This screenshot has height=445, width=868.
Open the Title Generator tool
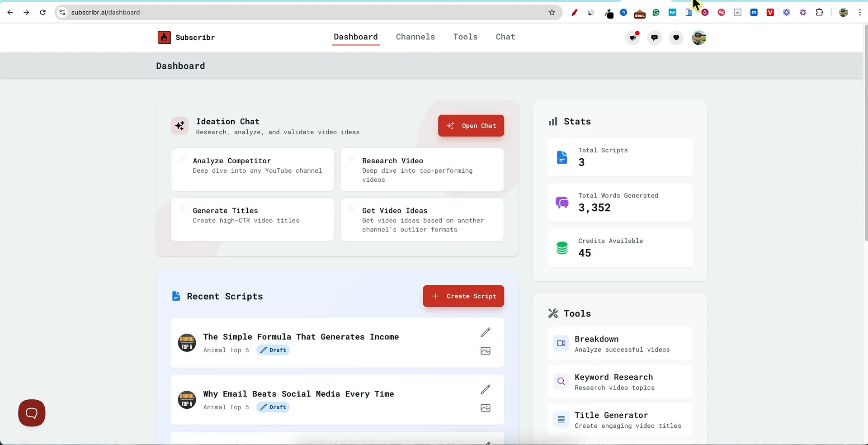620,419
